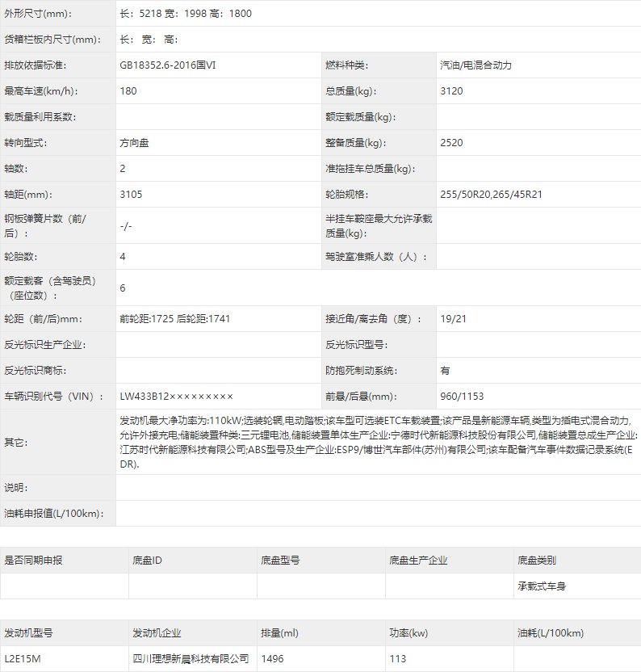
Task: Click the curb weight value 2520
Action: pos(452,143)
